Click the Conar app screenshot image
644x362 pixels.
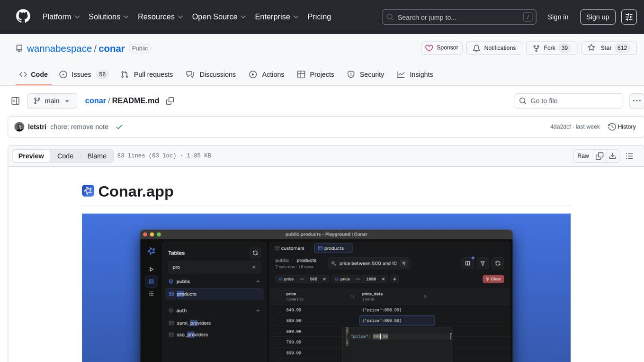pyautogui.click(x=326, y=288)
